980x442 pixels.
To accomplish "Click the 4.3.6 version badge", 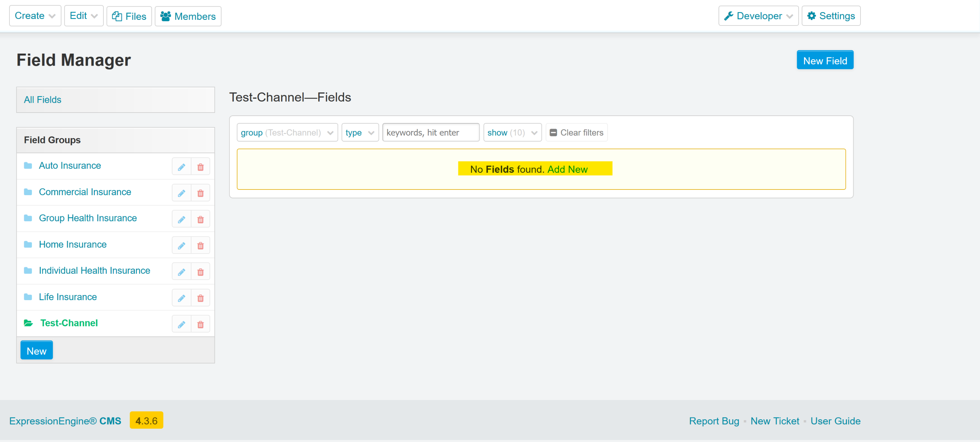I will coord(146,420).
